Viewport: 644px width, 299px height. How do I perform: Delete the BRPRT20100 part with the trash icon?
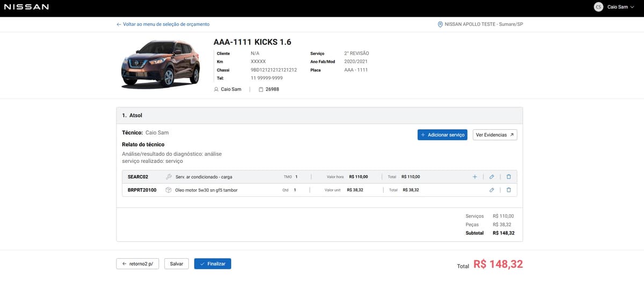pos(509,190)
